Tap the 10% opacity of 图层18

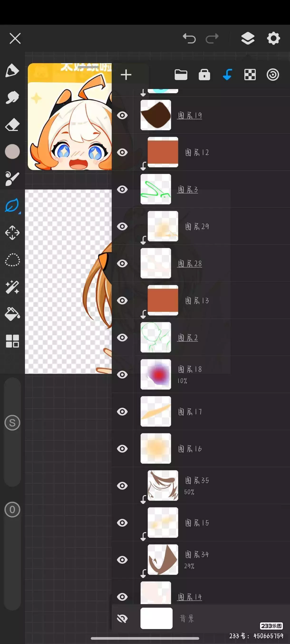[182, 381]
